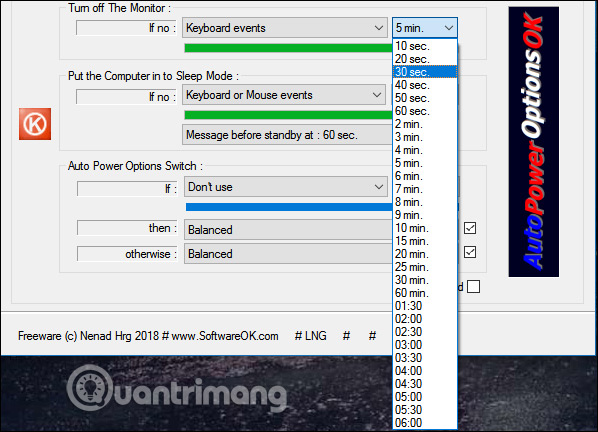Select 03:00 from the time list

pyautogui.click(x=425, y=344)
